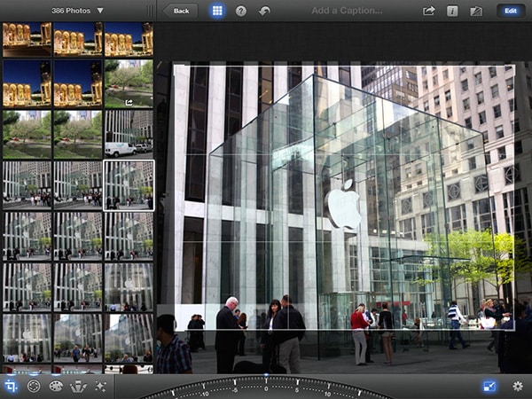This screenshot has height=399, width=532.
Task: Select the first night skyline thumbnail
Action: [x=27, y=39]
